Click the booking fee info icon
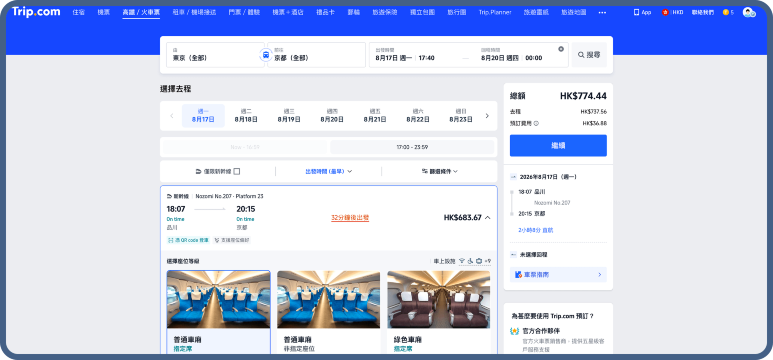Screen dimensions: 773x360 tap(536, 123)
